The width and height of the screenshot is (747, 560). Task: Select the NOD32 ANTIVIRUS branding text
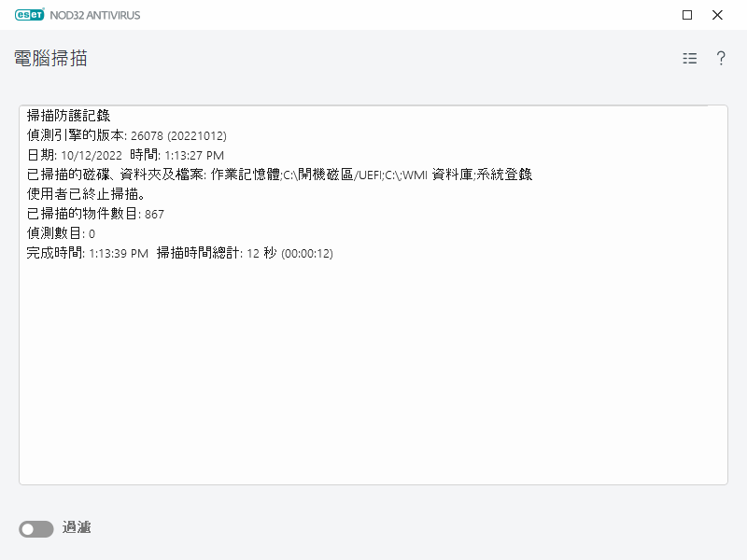98,15
